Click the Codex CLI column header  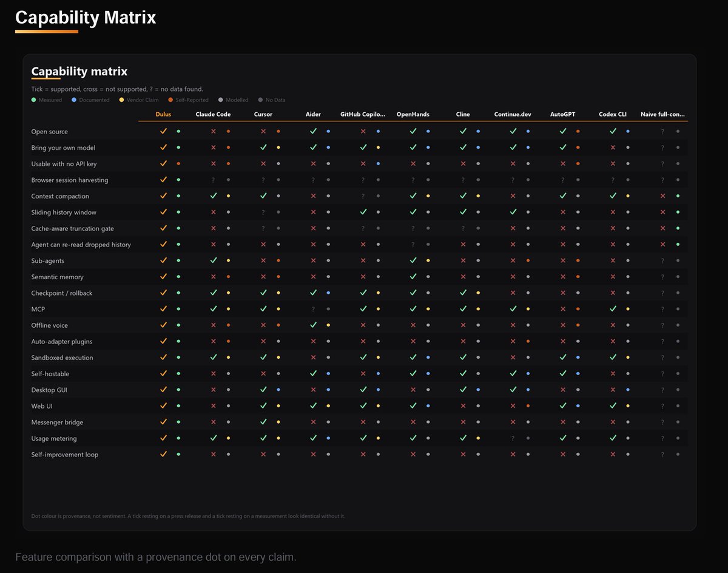click(613, 114)
